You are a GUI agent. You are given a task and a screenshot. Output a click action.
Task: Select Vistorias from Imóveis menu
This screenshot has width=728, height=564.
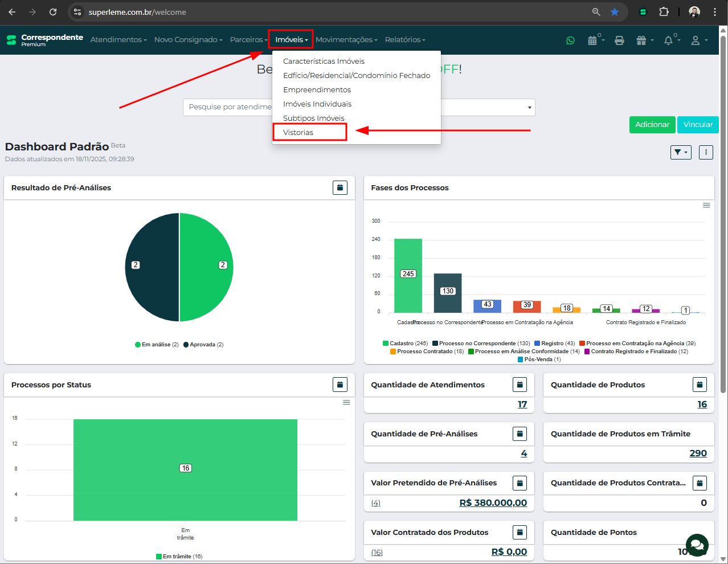click(x=298, y=132)
